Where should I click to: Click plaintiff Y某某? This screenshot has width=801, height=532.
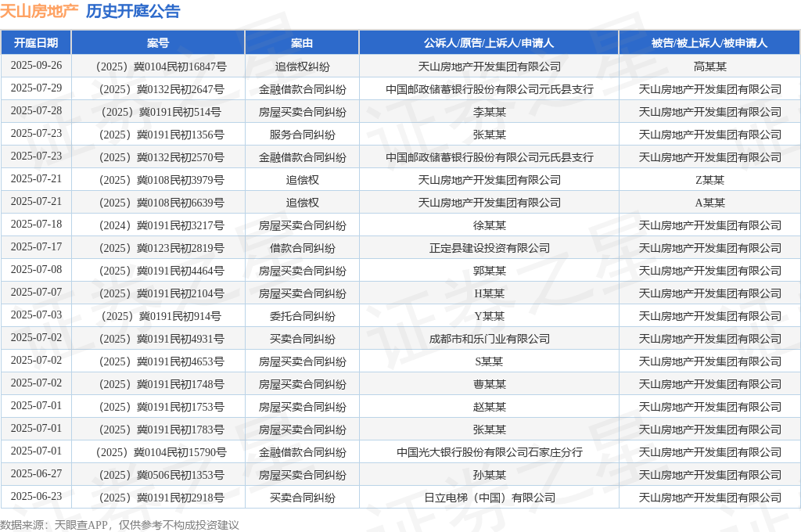click(490, 316)
